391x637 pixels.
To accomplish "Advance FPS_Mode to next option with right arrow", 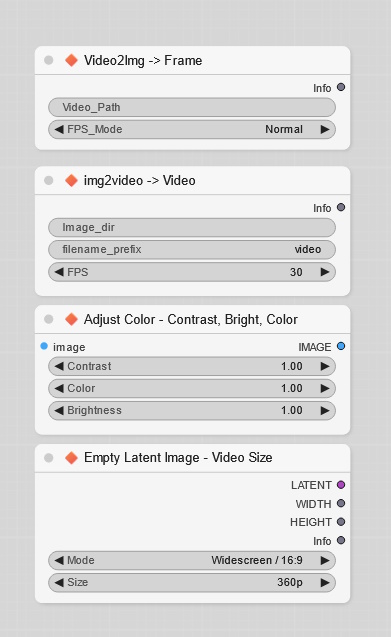I will [325, 129].
